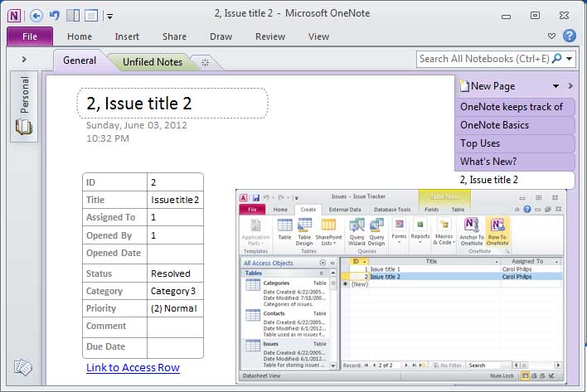587x392 pixels.
Task: Expand the ribbon with the caret icon
Action: click(x=551, y=36)
